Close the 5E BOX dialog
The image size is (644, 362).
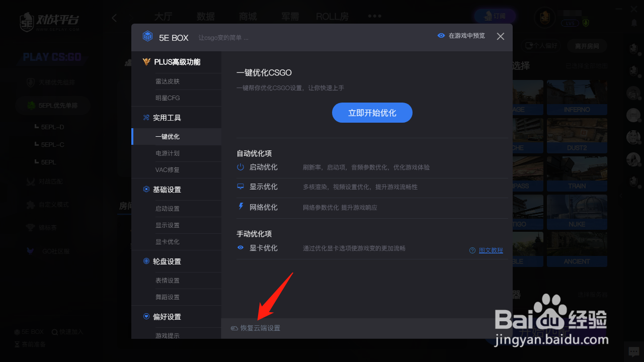[500, 36]
